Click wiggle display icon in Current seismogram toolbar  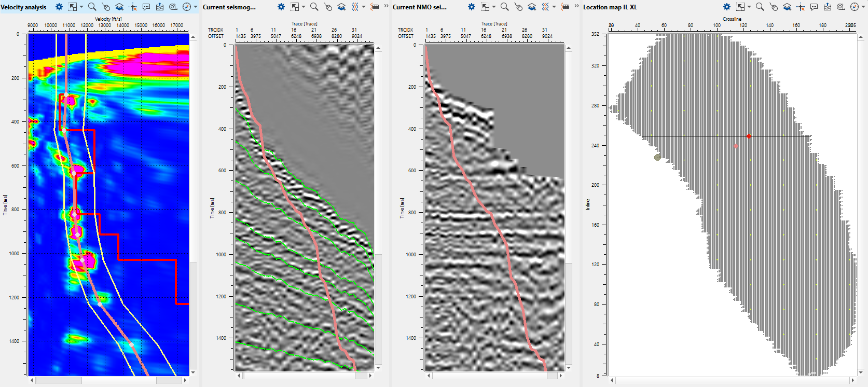(355, 7)
